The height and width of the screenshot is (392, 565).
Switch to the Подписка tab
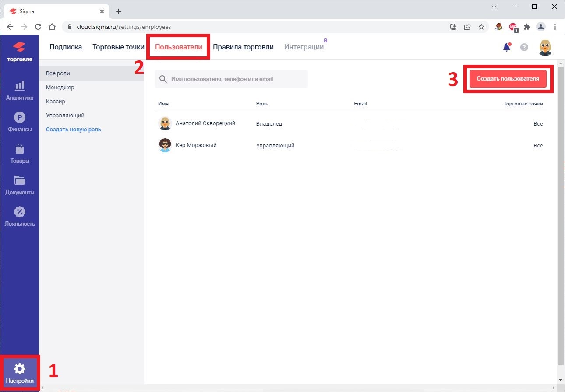click(x=66, y=47)
